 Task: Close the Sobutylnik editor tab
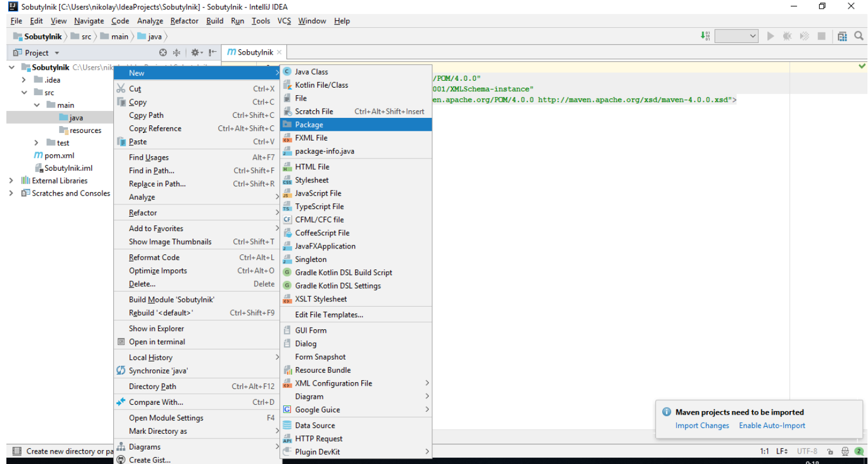[279, 52]
